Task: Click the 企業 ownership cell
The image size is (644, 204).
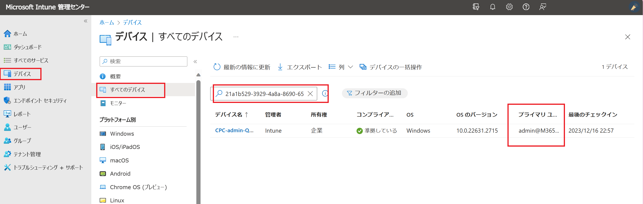Action: tap(316, 131)
